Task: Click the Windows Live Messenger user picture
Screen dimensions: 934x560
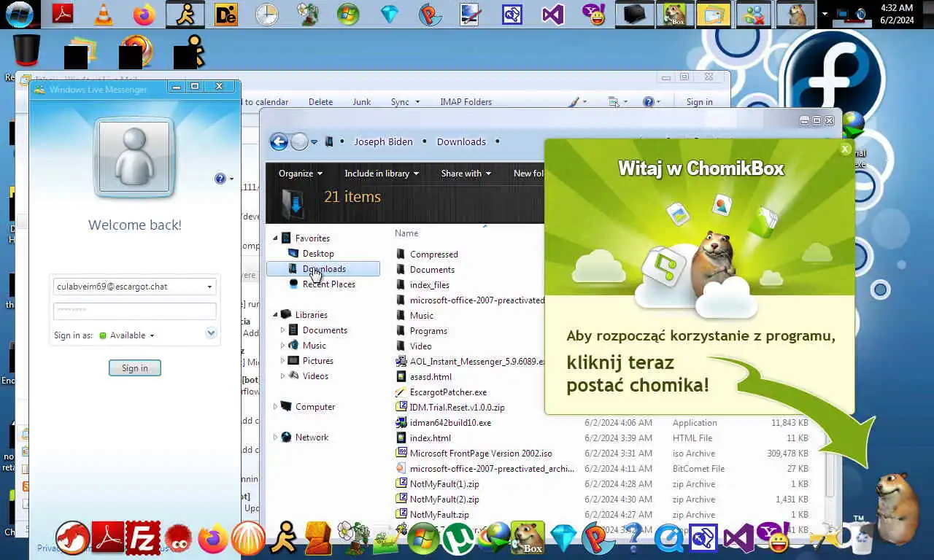Action: (x=134, y=156)
